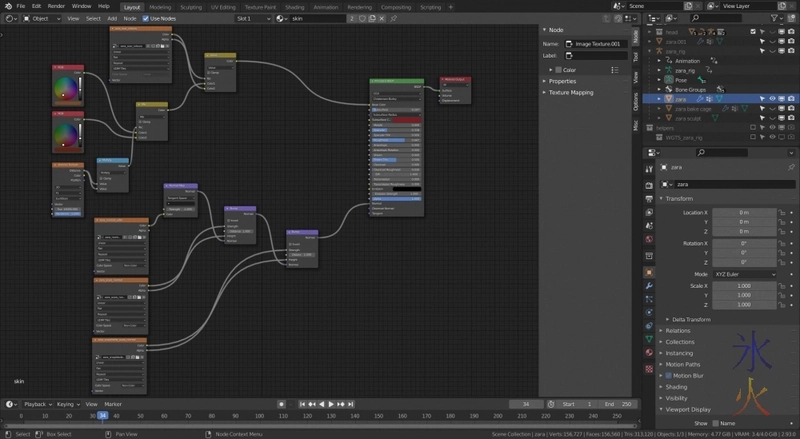Open the node editor Add menu
The image size is (800, 439).
[112, 18]
